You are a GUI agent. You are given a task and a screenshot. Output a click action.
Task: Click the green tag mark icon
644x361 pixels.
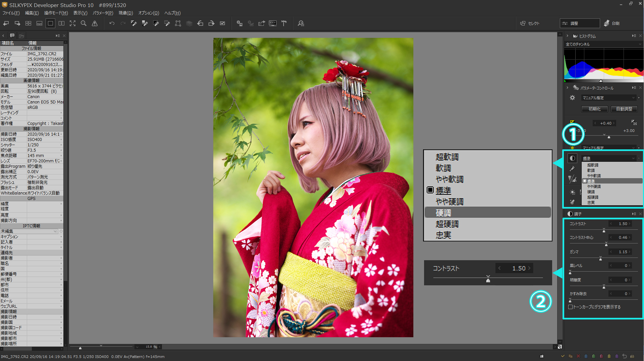594,356
